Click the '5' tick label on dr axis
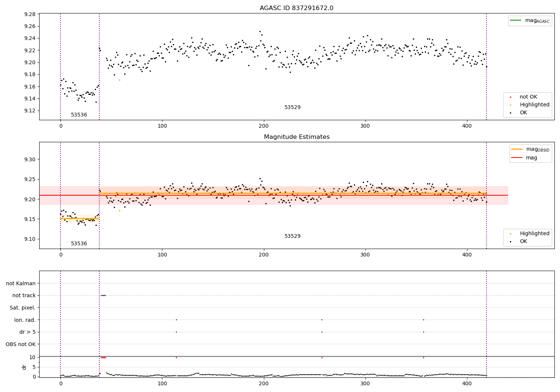 click(34, 367)
